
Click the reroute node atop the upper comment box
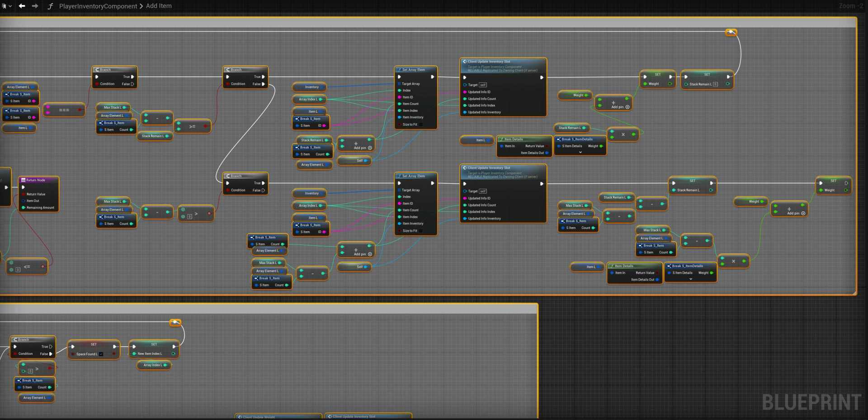[731, 32]
